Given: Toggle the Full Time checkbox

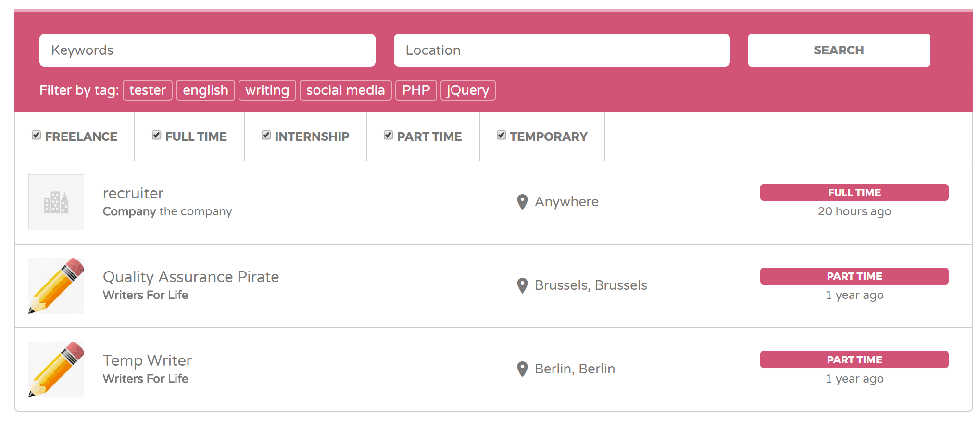Looking at the screenshot, I should pyautogui.click(x=156, y=136).
